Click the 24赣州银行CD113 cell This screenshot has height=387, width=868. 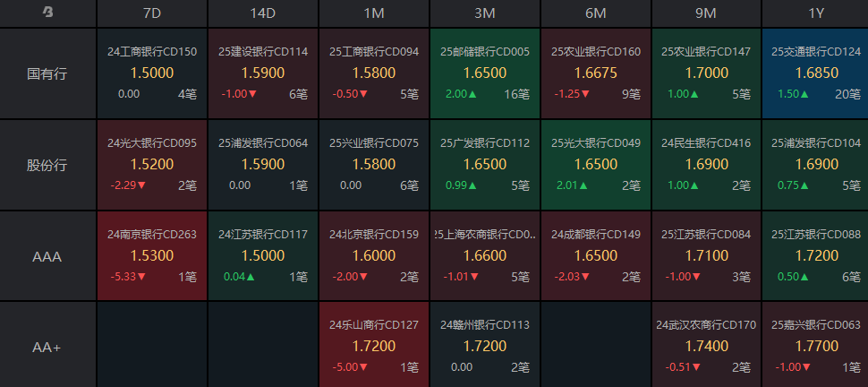pyautogui.click(x=485, y=347)
